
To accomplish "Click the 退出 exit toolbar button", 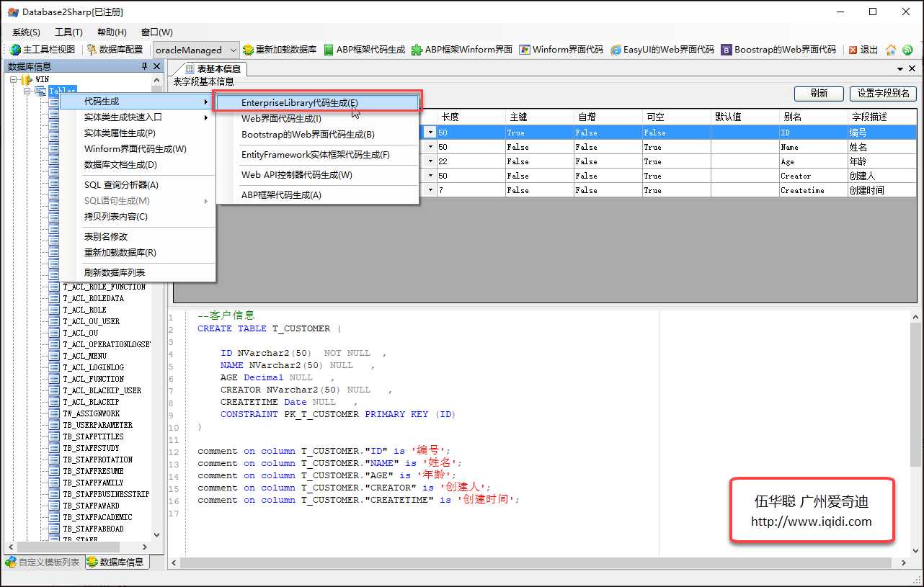I will [863, 50].
